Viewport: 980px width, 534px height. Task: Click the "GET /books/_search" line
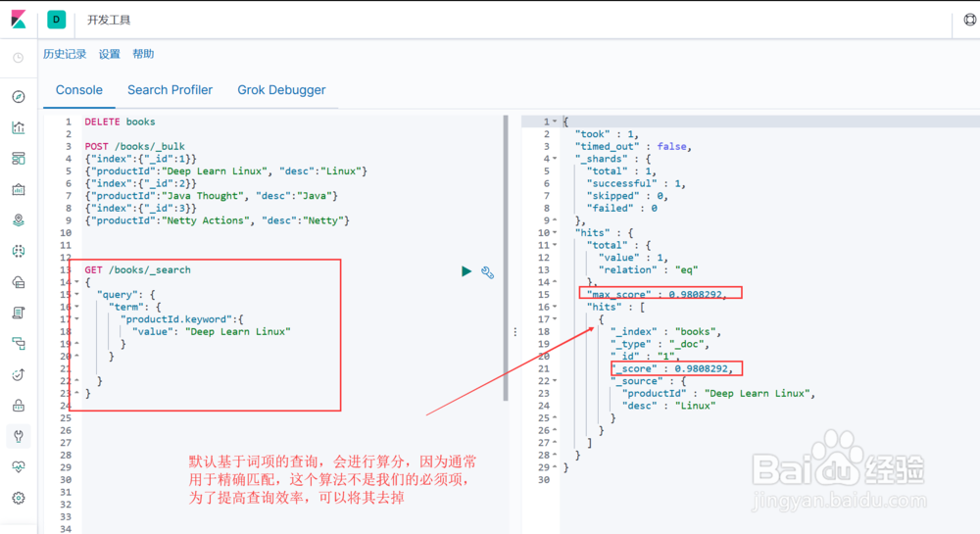[x=137, y=269]
